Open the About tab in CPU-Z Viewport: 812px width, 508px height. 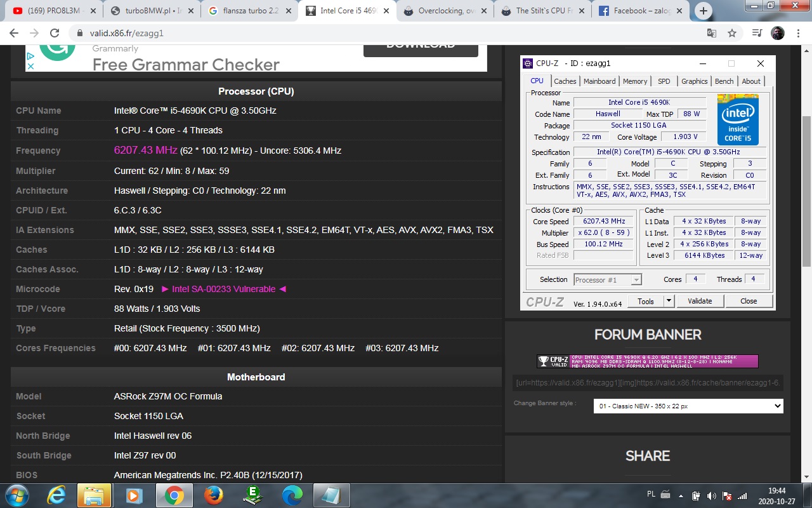(x=751, y=81)
